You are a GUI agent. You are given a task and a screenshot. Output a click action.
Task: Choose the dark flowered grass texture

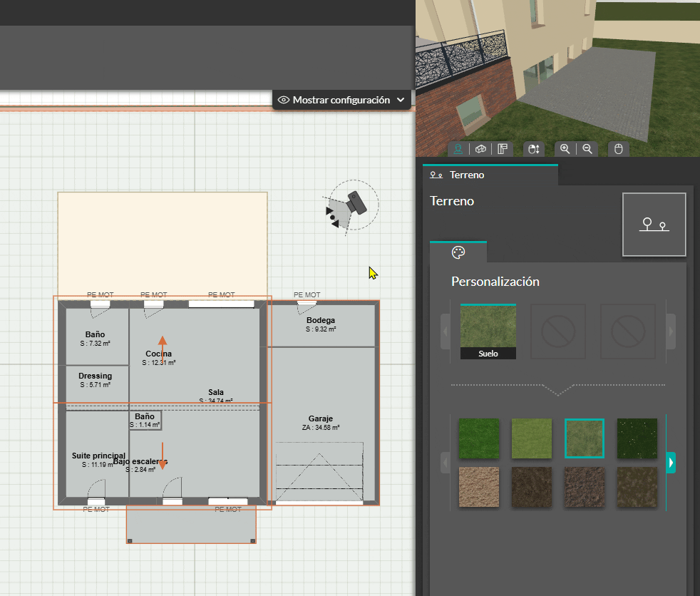637,438
